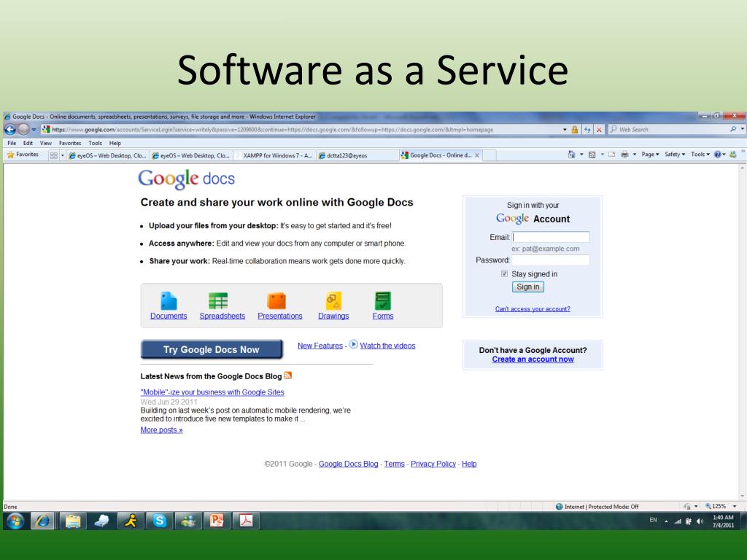The image size is (747, 560).
Task: Open the Documents icon
Action: pyautogui.click(x=169, y=301)
